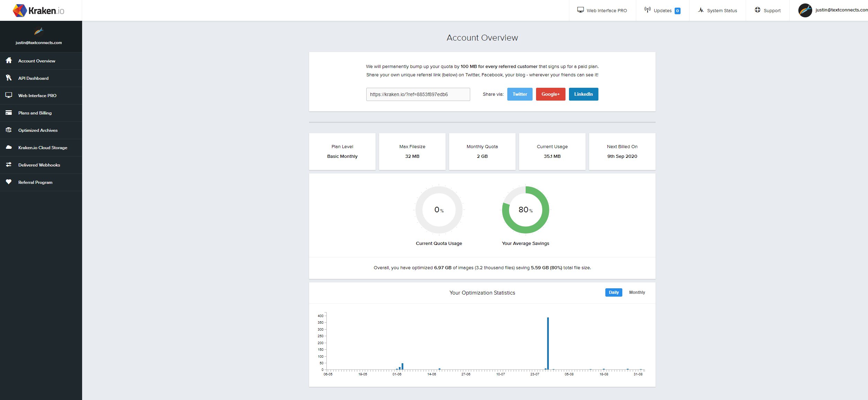
Task: Share referral link via LinkedIn
Action: click(583, 94)
